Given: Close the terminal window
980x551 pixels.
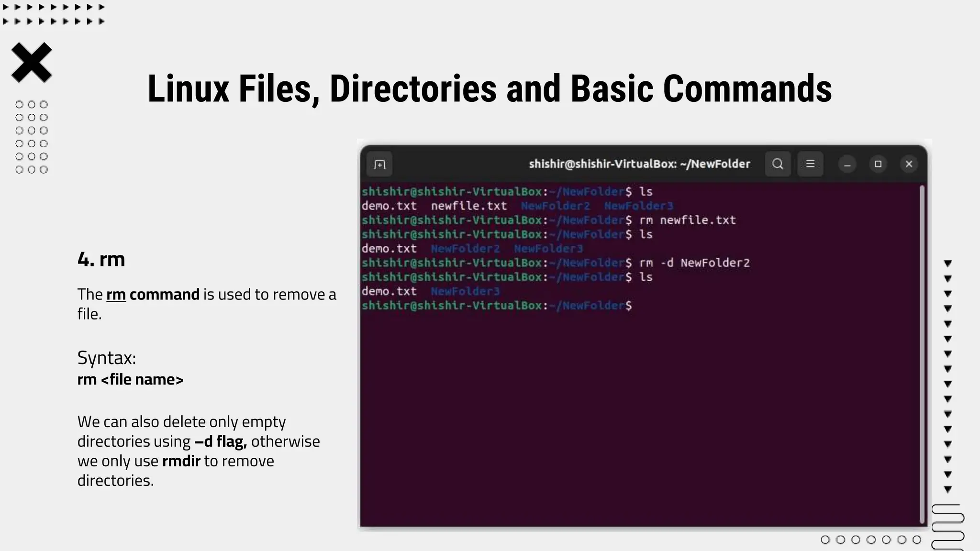Looking at the screenshot, I should (x=909, y=164).
